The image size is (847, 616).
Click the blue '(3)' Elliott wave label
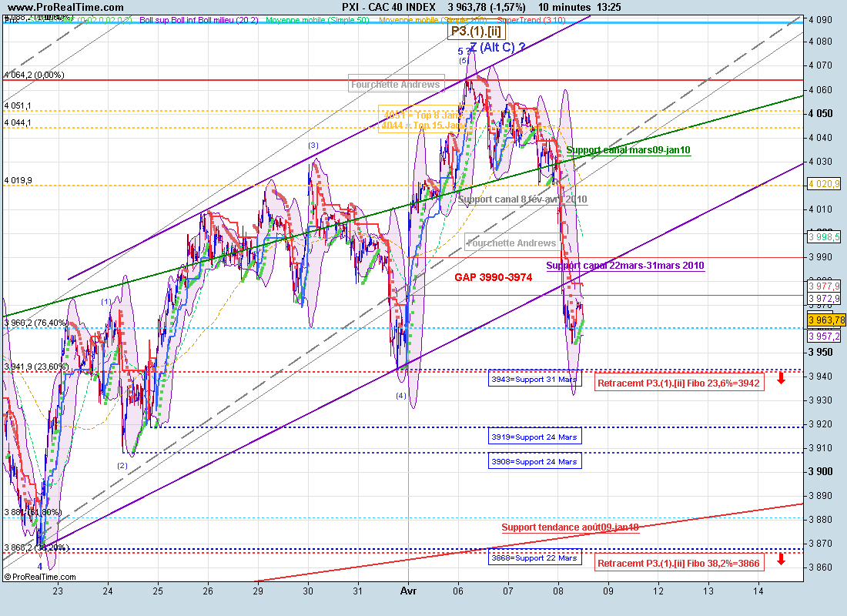point(313,146)
